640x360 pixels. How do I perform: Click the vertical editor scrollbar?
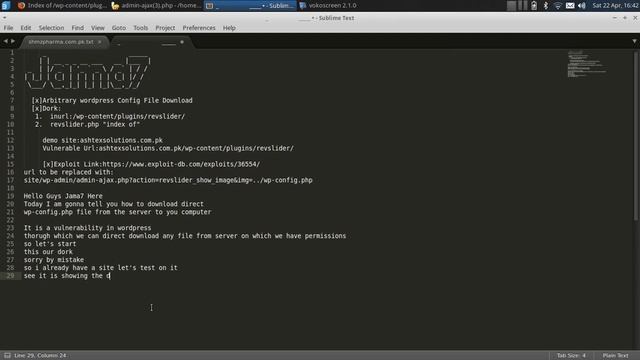(635, 137)
